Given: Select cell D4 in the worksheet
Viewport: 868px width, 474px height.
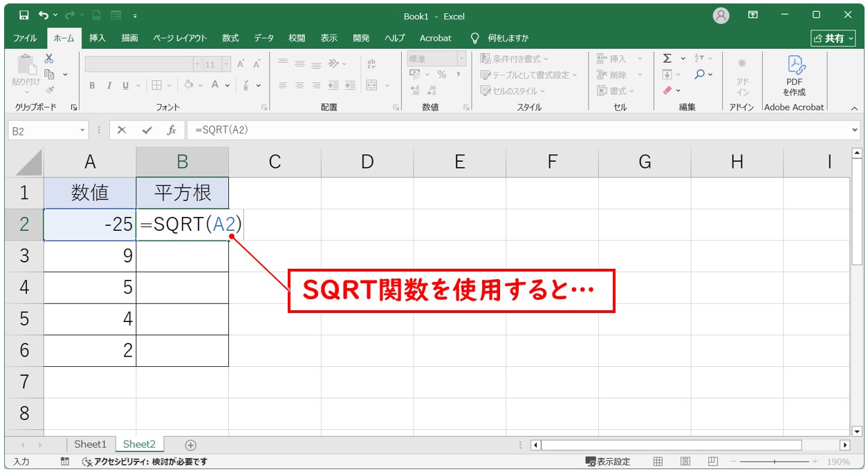Looking at the screenshot, I should [367, 287].
